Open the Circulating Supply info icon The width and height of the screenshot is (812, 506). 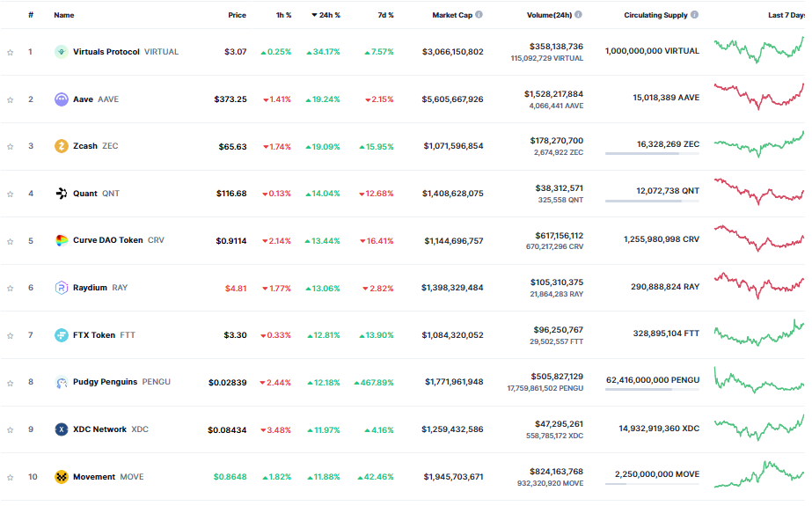click(x=694, y=14)
